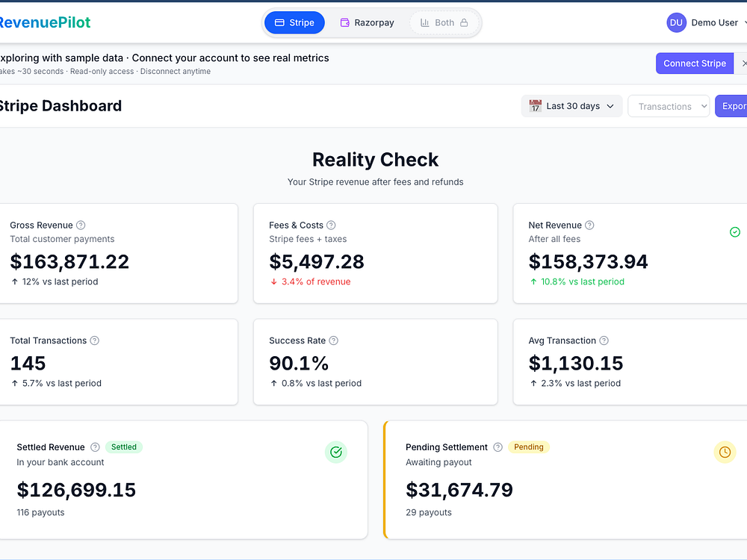The image size is (747, 560).
Task: Click the Net Revenue question mark icon
Action: tap(589, 225)
